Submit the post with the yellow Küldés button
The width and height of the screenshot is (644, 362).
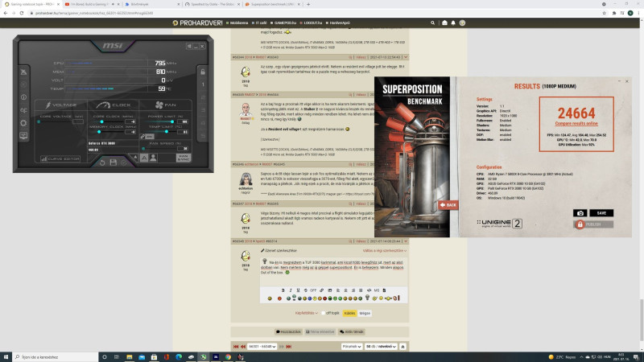(x=349, y=313)
